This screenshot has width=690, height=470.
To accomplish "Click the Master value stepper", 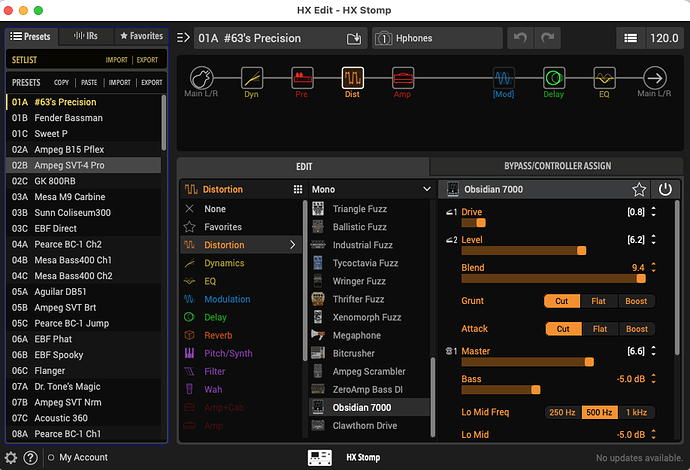I will tap(653, 351).
